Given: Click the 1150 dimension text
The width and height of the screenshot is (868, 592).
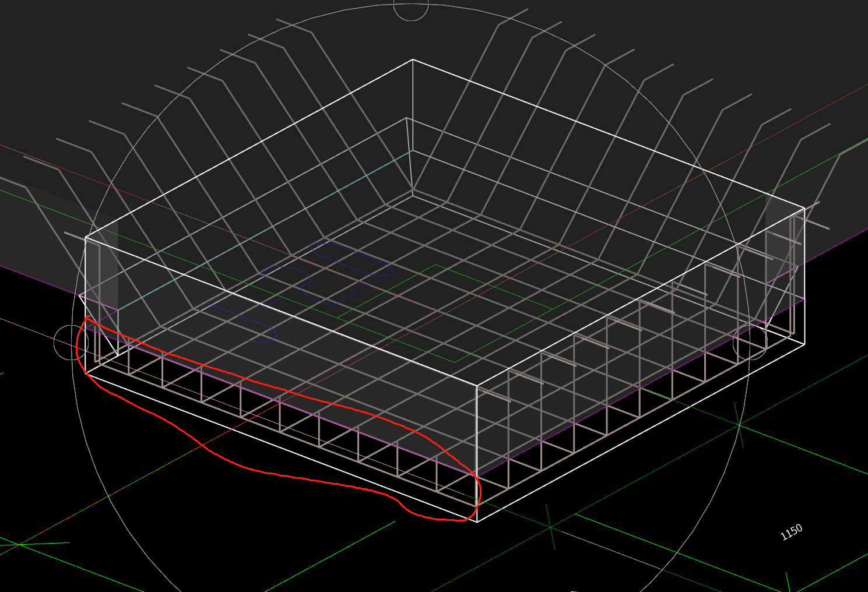Looking at the screenshot, I should (x=791, y=532).
